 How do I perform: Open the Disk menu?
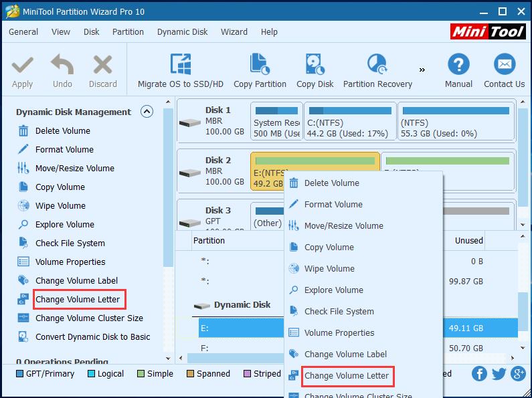point(91,32)
